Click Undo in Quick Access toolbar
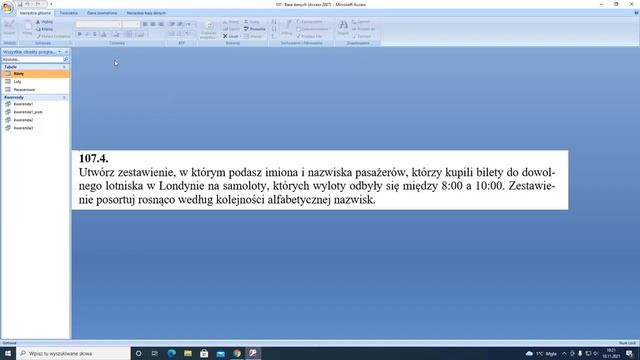 click(x=28, y=4)
